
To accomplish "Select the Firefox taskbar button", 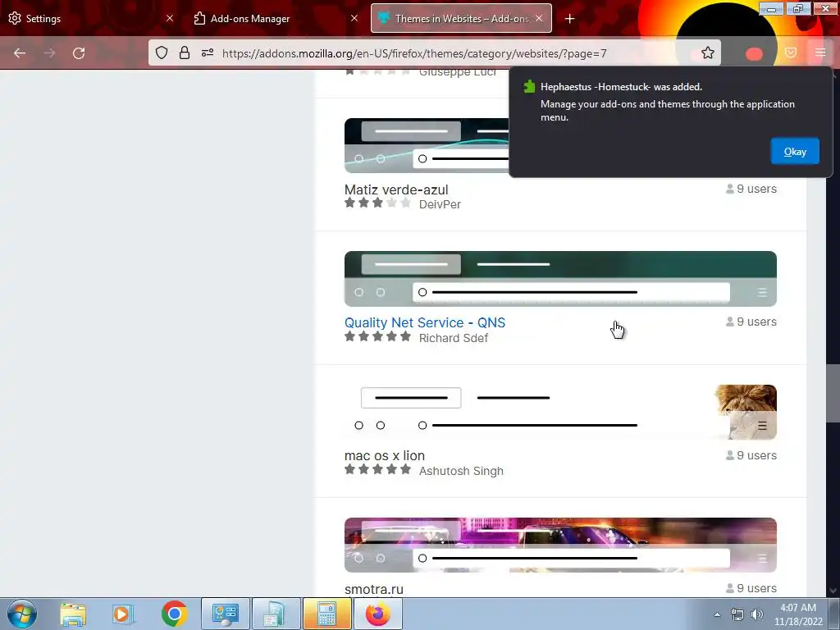I will click(377, 614).
